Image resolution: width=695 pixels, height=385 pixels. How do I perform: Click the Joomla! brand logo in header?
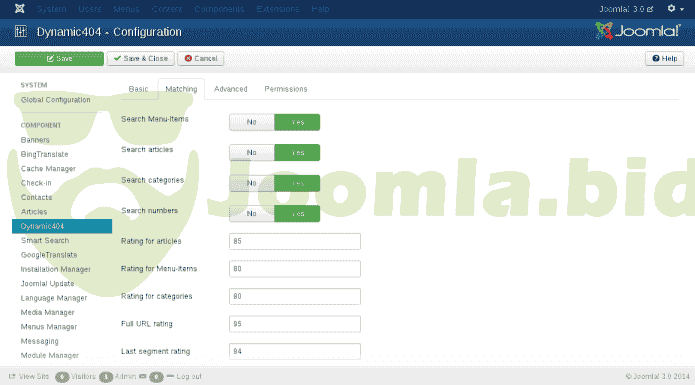[x=637, y=31]
